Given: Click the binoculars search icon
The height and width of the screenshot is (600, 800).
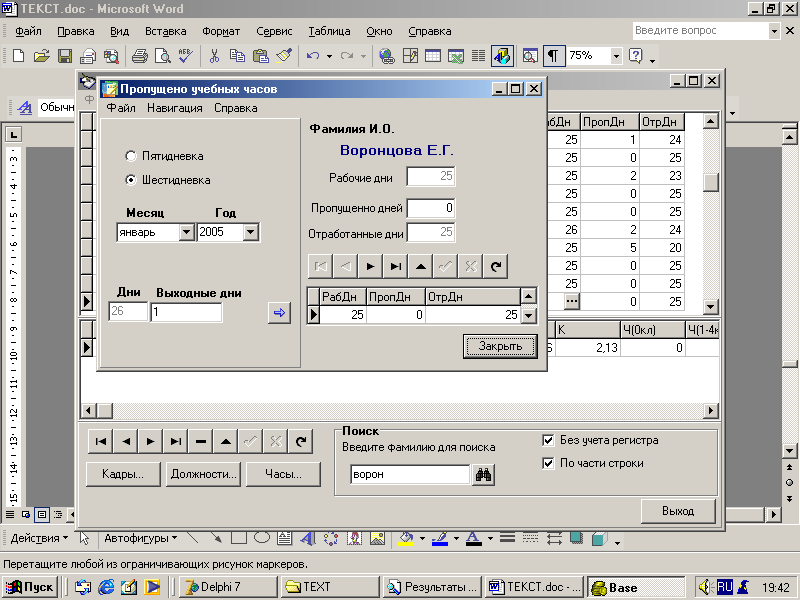Looking at the screenshot, I should [x=484, y=476].
